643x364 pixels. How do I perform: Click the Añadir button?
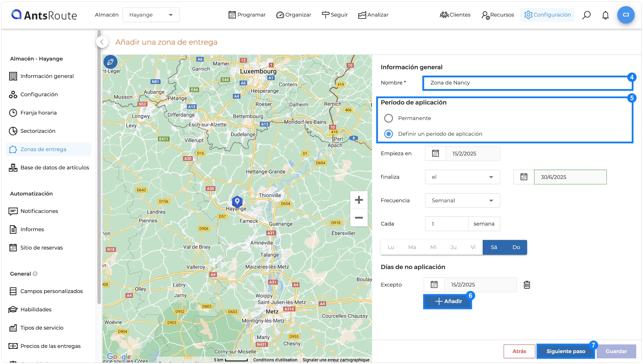coord(448,301)
